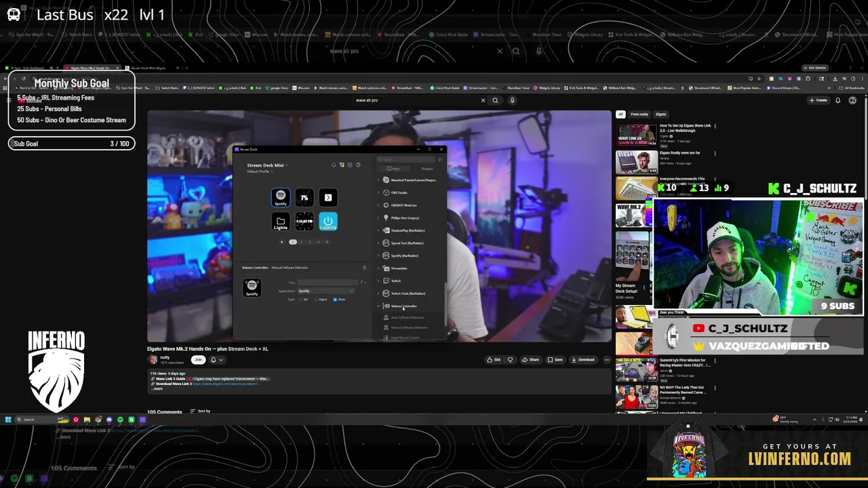Screen dimensions: 868x488
Task: Click the Windows Start button
Action: click(x=8, y=420)
